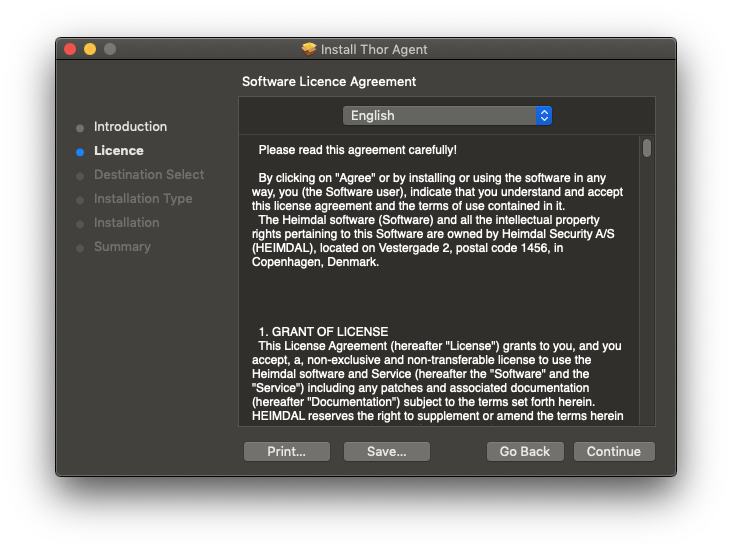Click the Save... button
732x550 pixels.
(x=387, y=451)
